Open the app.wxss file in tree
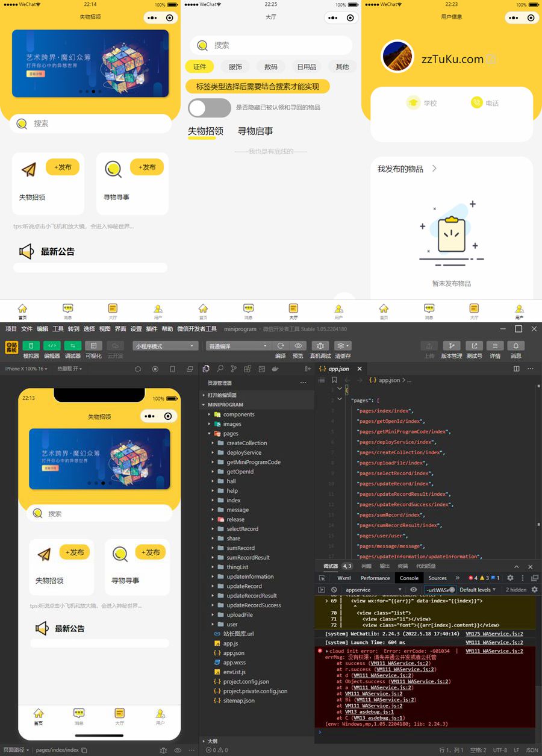The width and height of the screenshot is (542, 756). point(235,662)
